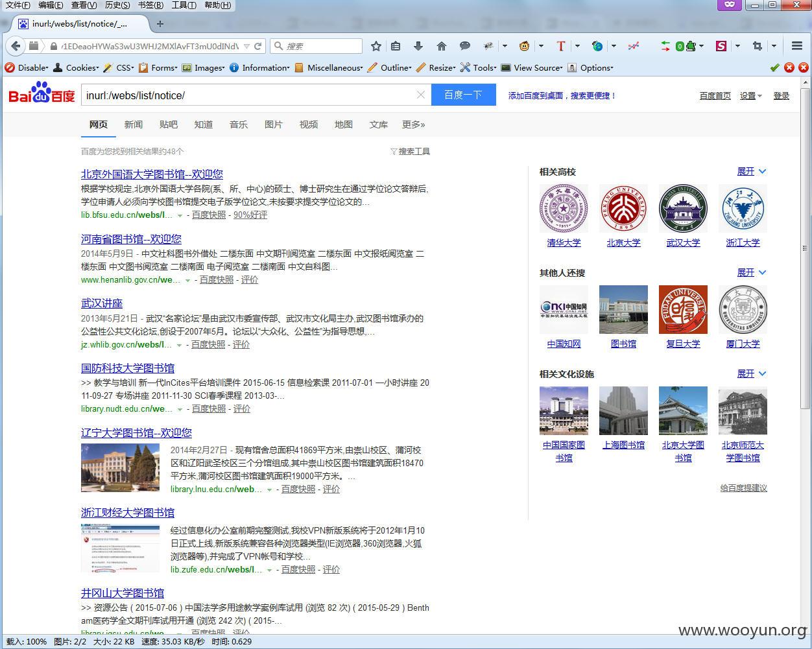Open the 文件(F) menu
The image size is (812, 649).
pyautogui.click(x=18, y=5)
